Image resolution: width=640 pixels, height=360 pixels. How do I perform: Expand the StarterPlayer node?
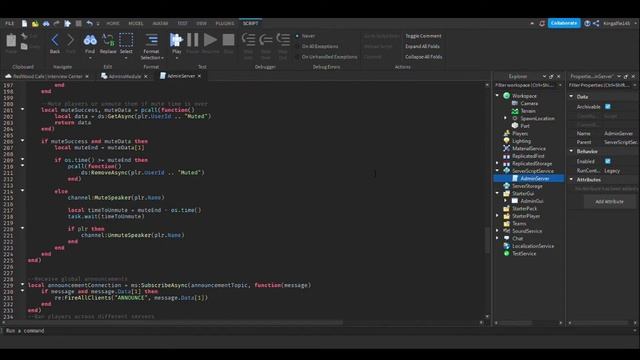pyautogui.click(x=498, y=216)
